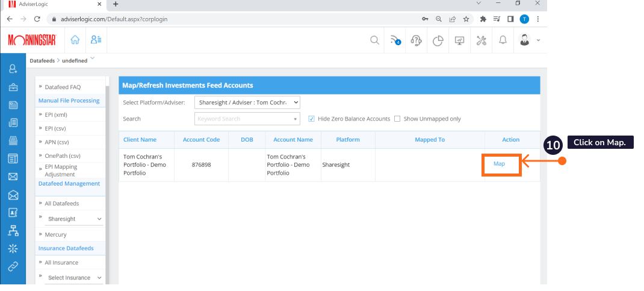The image size is (644, 291).
Task: Open the client list icon beside home
Action: [96, 40]
